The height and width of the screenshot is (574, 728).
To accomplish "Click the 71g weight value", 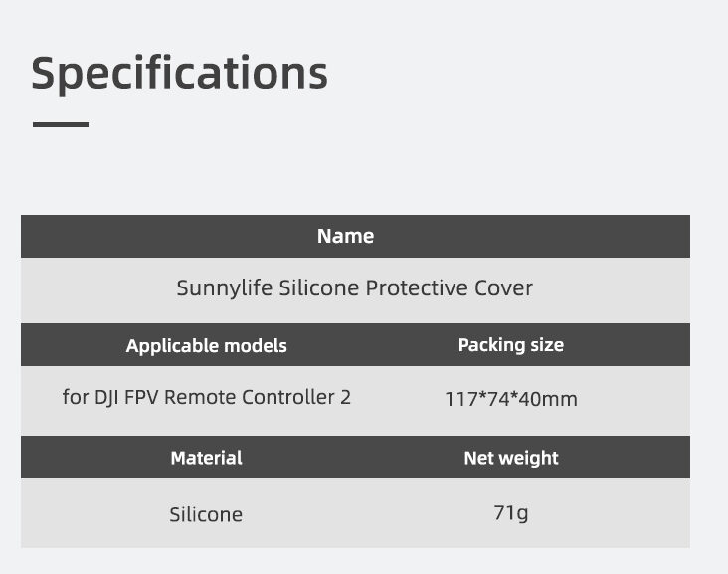I will tap(510, 514).
